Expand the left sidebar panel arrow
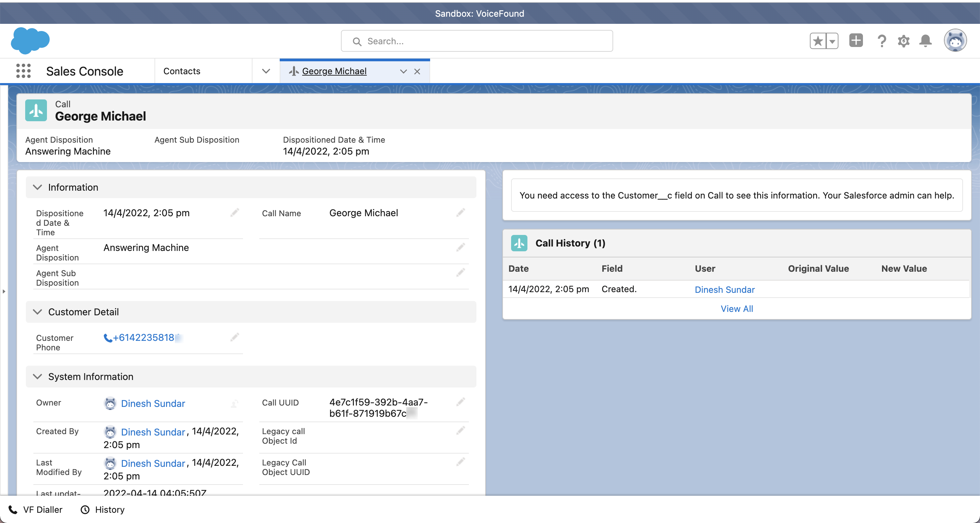This screenshot has height=523, width=980. coord(4,291)
